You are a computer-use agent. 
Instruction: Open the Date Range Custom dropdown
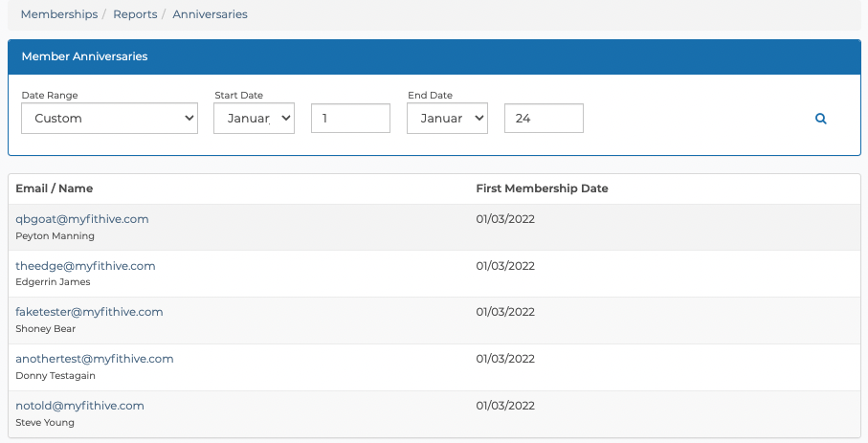click(110, 118)
